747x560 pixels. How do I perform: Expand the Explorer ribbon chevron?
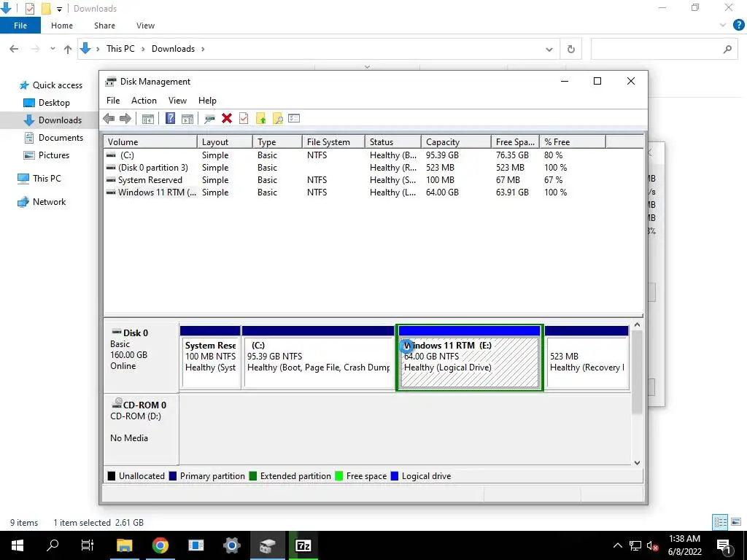pyautogui.click(x=723, y=26)
